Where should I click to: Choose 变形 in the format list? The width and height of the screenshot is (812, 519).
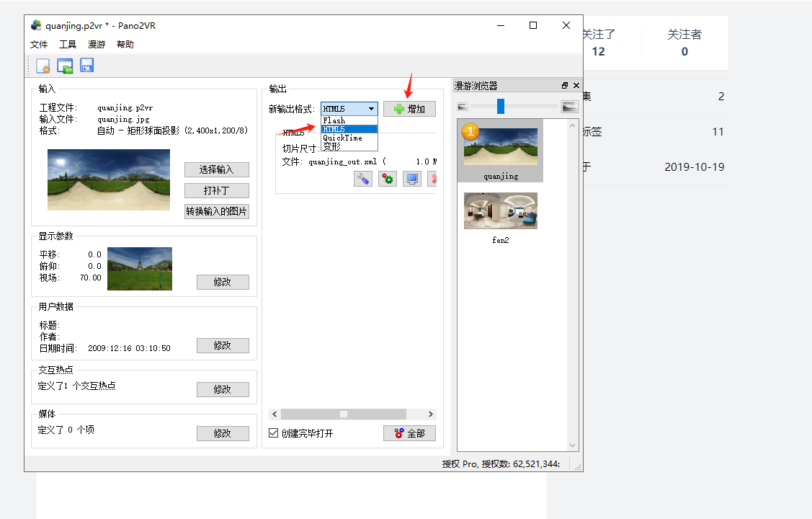[349, 146]
